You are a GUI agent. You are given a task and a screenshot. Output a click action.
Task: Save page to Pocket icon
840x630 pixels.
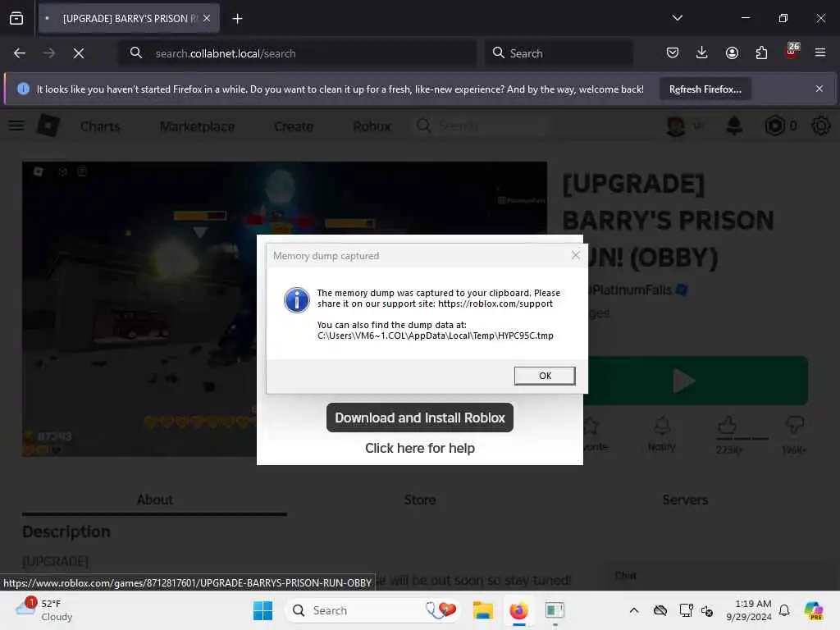click(x=673, y=52)
